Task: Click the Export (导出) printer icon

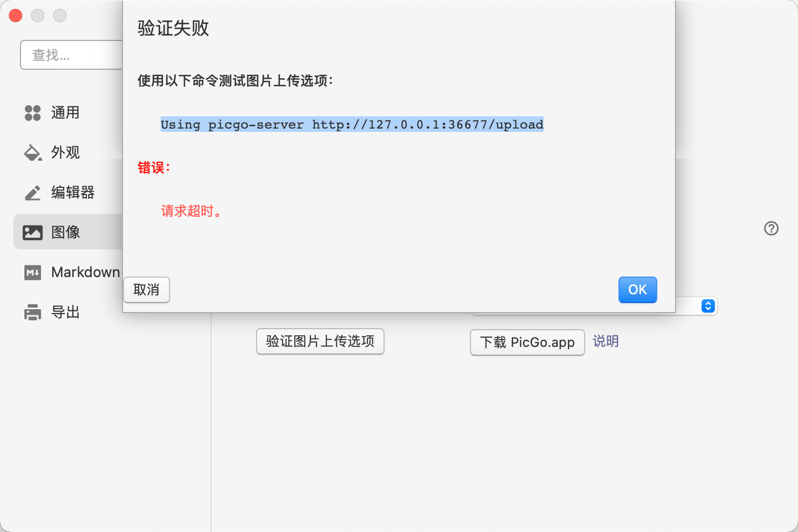Action: (x=33, y=312)
